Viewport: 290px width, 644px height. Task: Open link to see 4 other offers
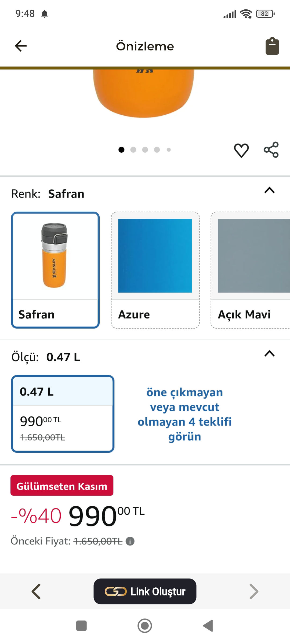(x=184, y=414)
